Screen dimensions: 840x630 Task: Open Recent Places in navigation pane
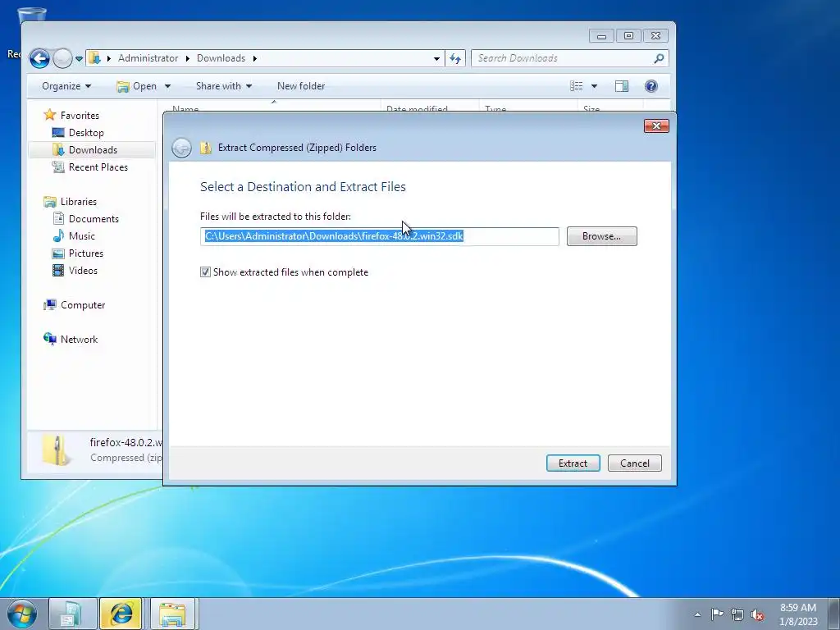[x=98, y=167]
